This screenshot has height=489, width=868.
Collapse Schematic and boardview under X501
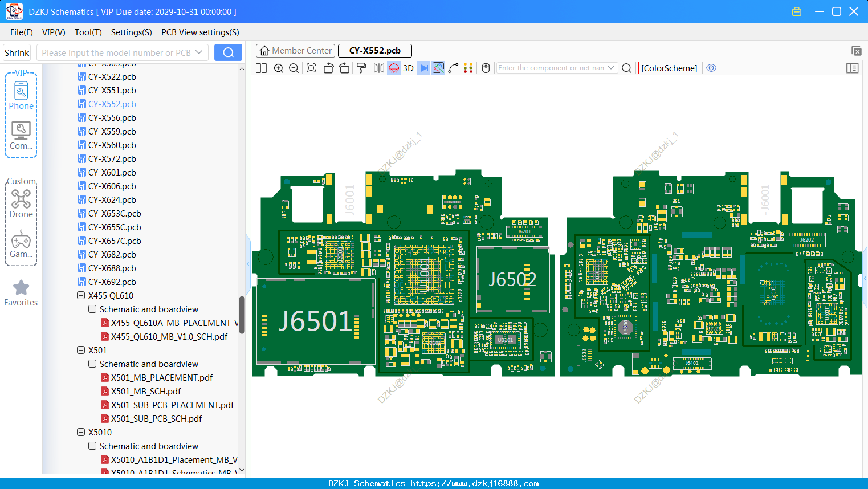(92, 364)
